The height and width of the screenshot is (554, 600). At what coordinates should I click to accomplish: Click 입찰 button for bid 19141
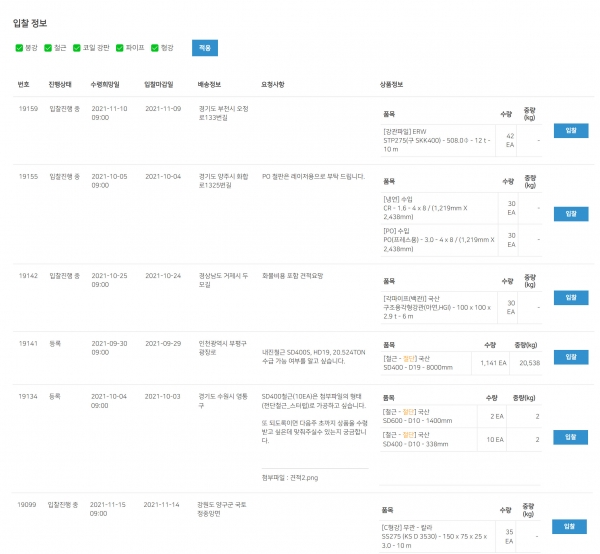point(571,357)
